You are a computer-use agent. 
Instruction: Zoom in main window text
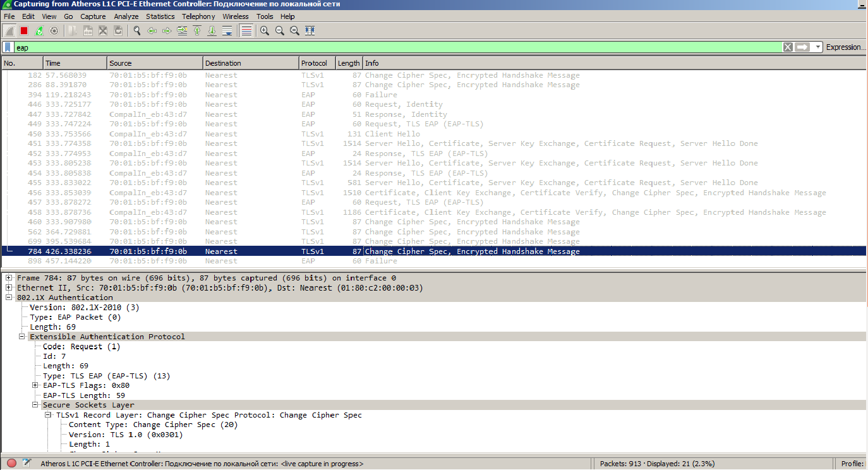point(265,30)
